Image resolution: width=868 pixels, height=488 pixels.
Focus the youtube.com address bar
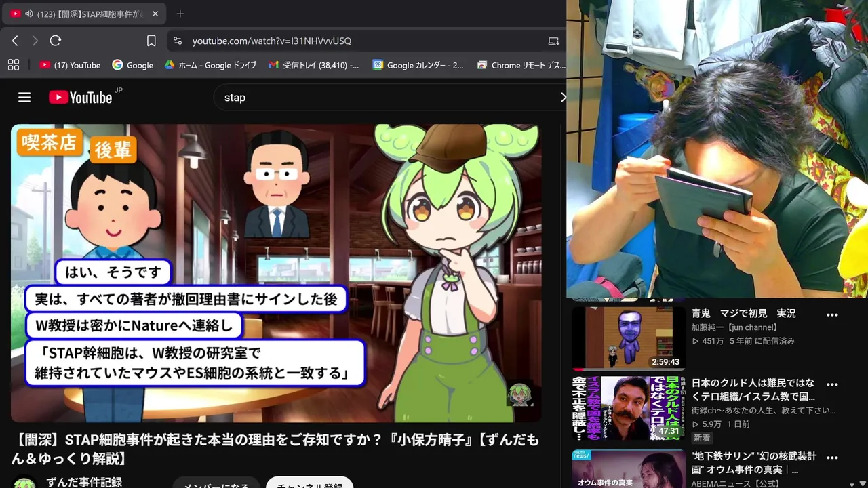(366, 41)
